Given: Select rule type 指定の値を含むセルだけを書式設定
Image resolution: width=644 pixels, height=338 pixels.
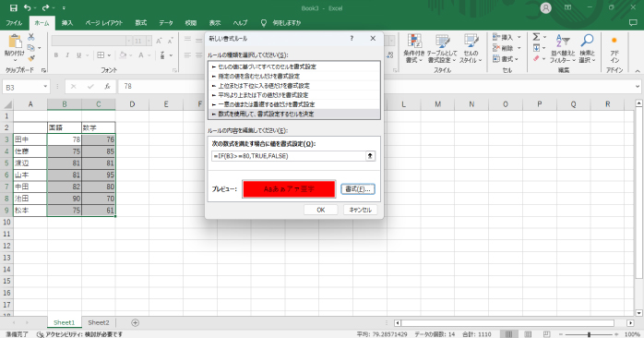Looking at the screenshot, I should [294, 76].
